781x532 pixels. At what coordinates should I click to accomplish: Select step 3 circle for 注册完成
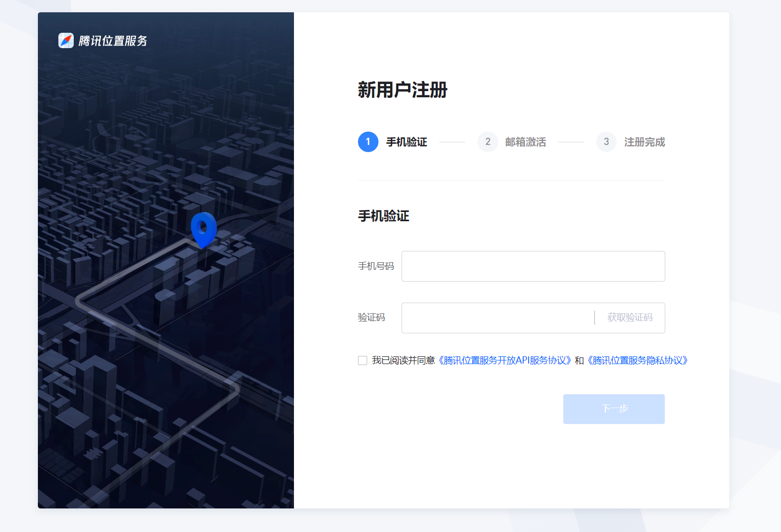606,142
